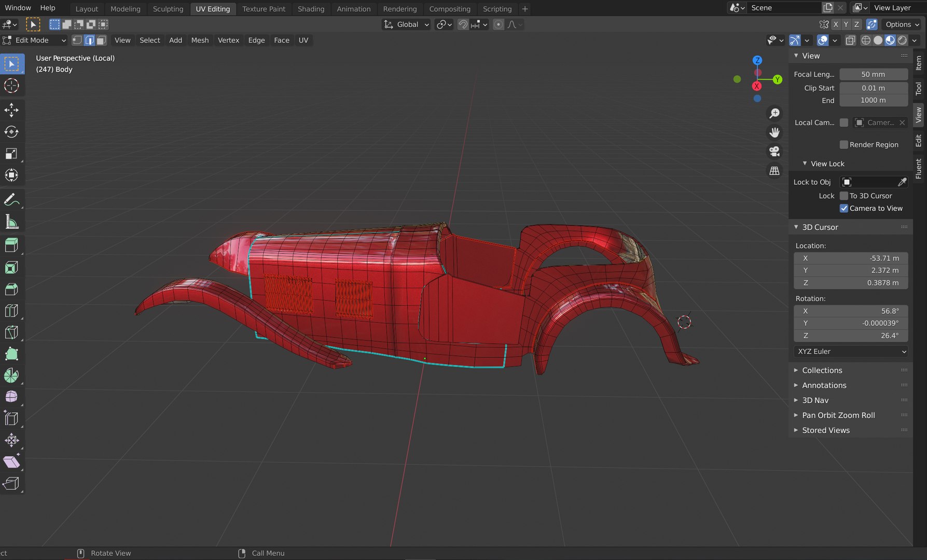Open XYZ Euler rotation mode dropdown
The height and width of the screenshot is (560, 927).
pyautogui.click(x=851, y=352)
